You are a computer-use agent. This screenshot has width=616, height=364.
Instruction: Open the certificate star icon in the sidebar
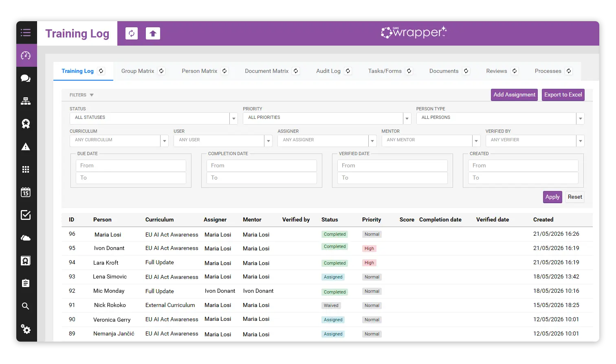26,261
